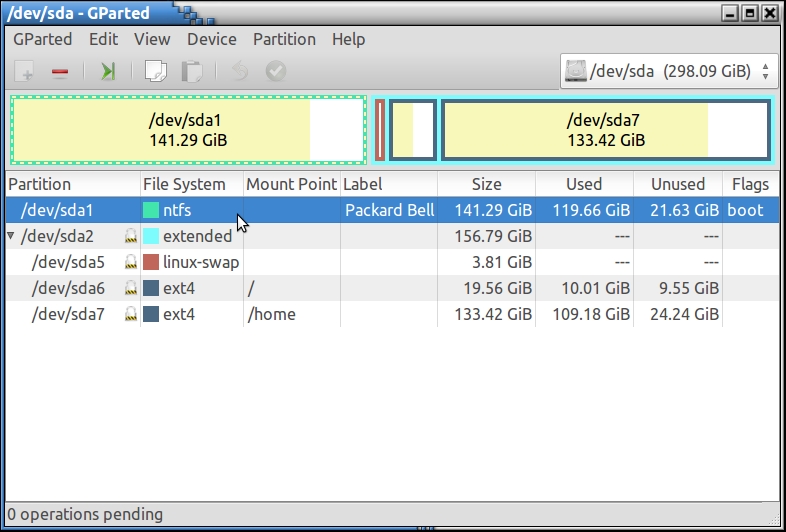Click the Apply all operations checkmark icon
The height and width of the screenshot is (532, 786).
point(275,71)
